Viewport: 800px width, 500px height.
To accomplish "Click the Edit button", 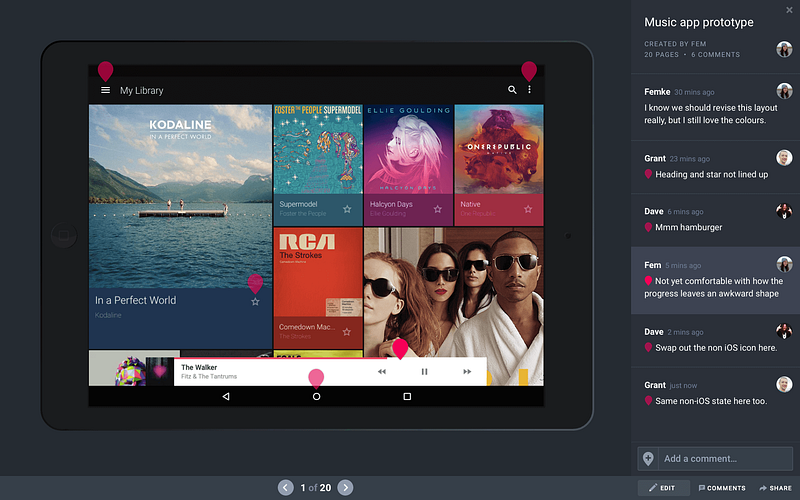I will point(663,488).
